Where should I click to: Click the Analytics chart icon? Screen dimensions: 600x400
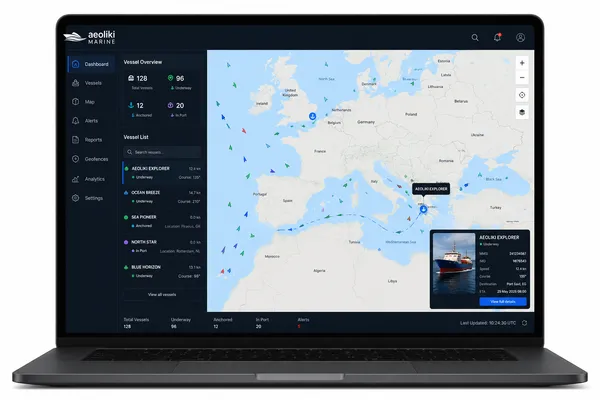(76, 179)
